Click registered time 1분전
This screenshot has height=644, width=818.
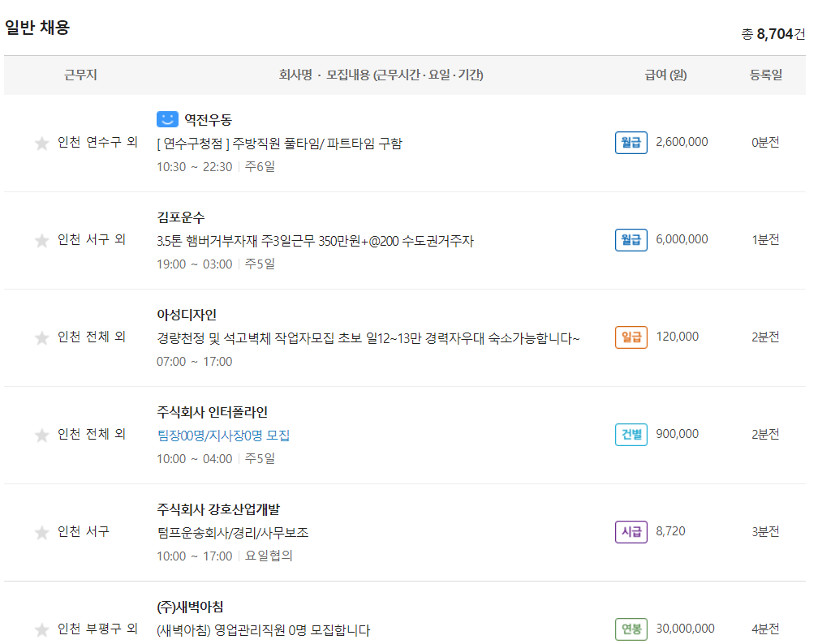click(x=765, y=240)
